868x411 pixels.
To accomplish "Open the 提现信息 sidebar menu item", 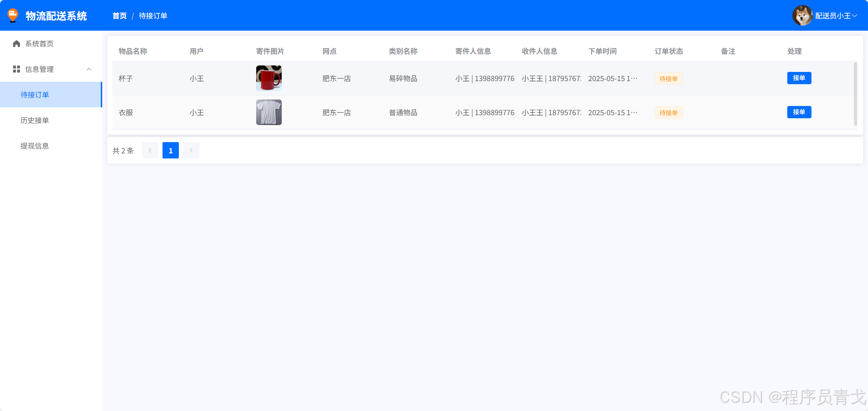I will coord(35,146).
